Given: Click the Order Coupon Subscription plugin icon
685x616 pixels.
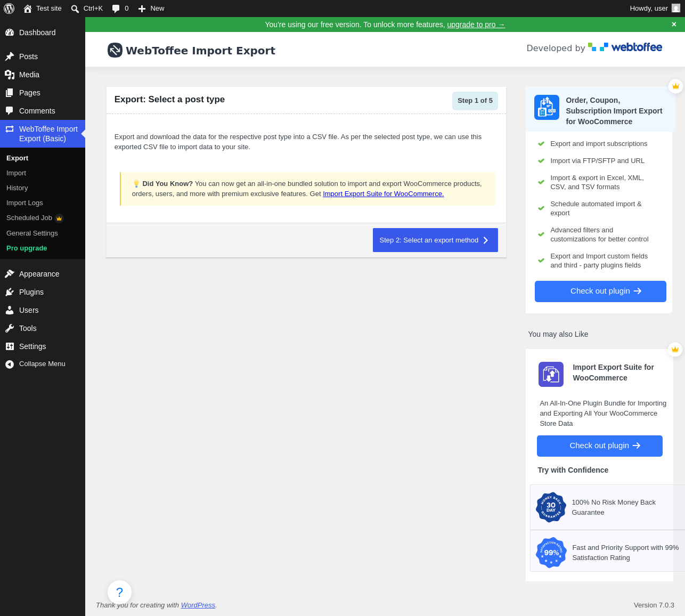Looking at the screenshot, I should click(547, 107).
